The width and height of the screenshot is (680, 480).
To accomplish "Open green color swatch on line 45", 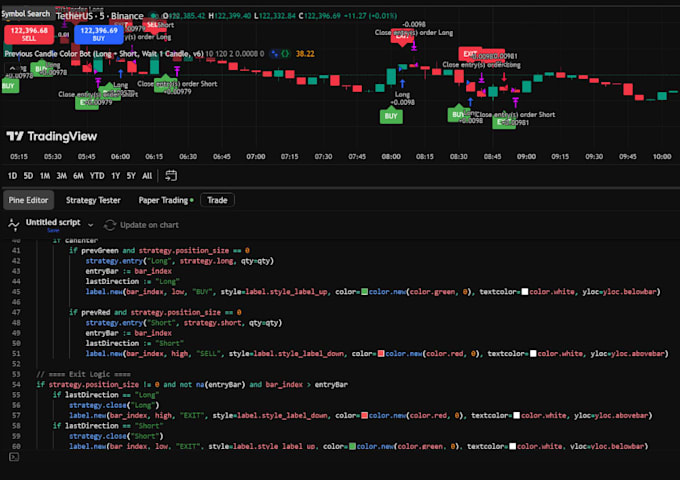I will [x=365, y=291].
